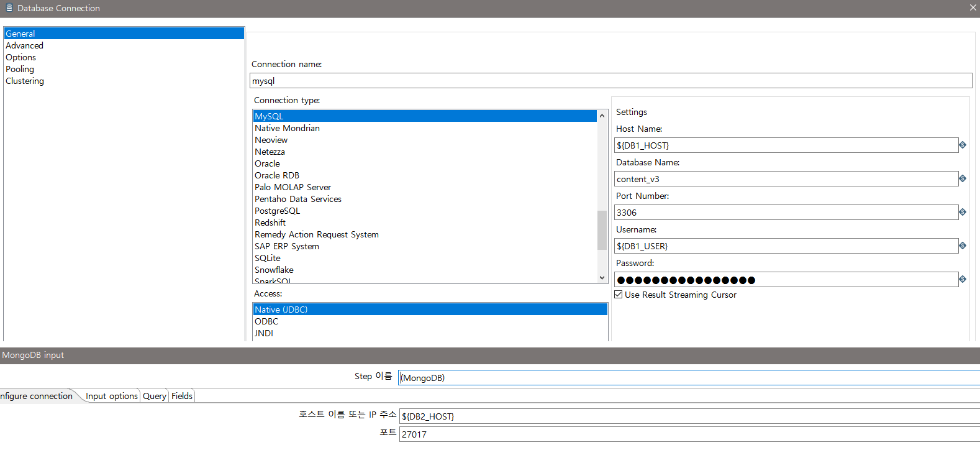The height and width of the screenshot is (450, 980).
Task: Toggle Use Result Streaming Cursor checkbox
Action: click(x=619, y=295)
